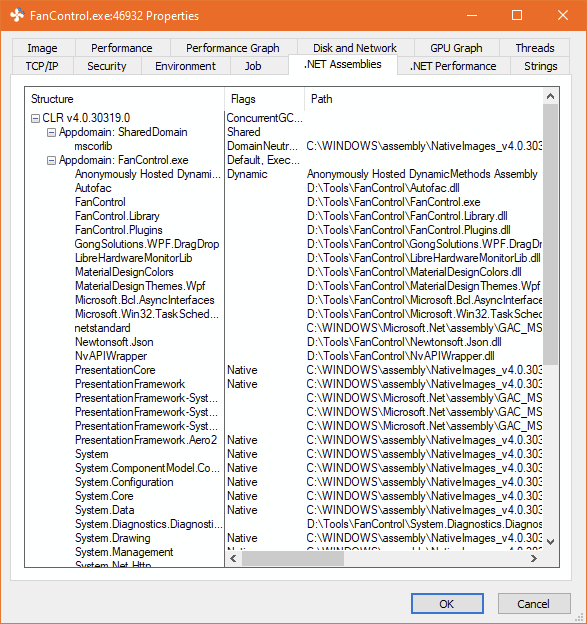The image size is (587, 624).
Task: Select GongSolutions.WPF.DragDrop assembly
Action: click(x=147, y=244)
